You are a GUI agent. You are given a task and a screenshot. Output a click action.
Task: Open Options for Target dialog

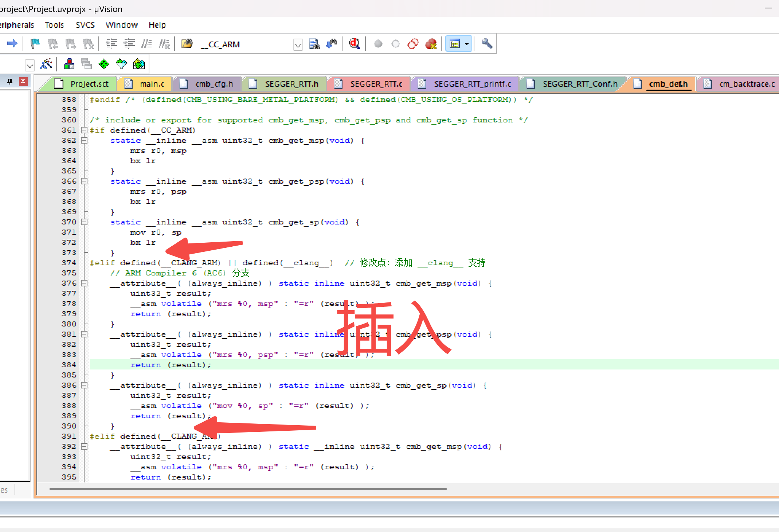point(46,64)
